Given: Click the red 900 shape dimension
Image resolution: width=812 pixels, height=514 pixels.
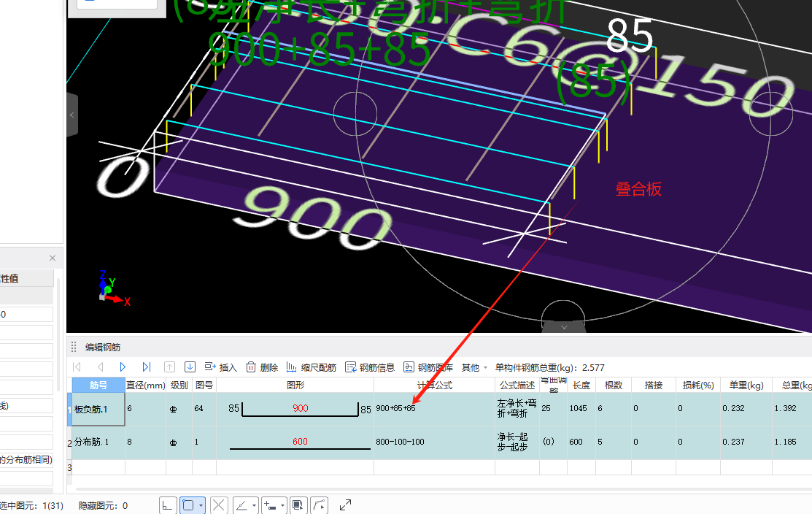Looking at the screenshot, I should [x=301, y=408].
